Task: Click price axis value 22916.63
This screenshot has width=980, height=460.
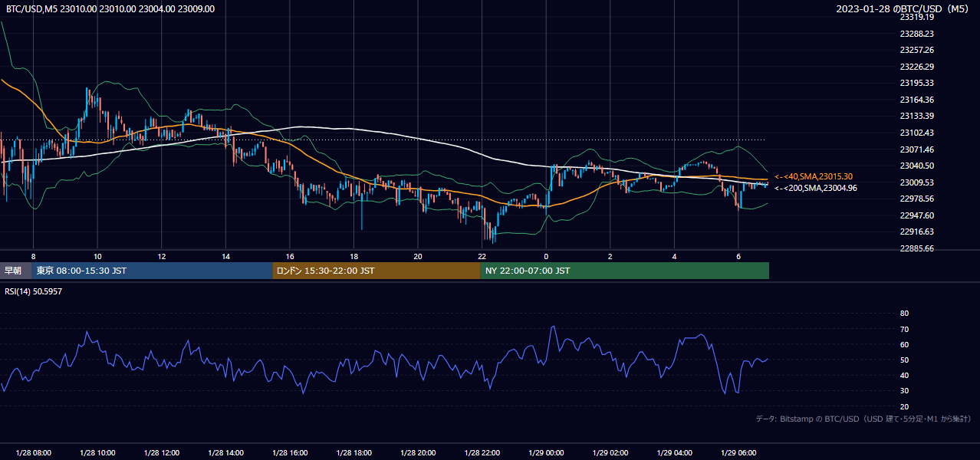Action: pos(917,232)
